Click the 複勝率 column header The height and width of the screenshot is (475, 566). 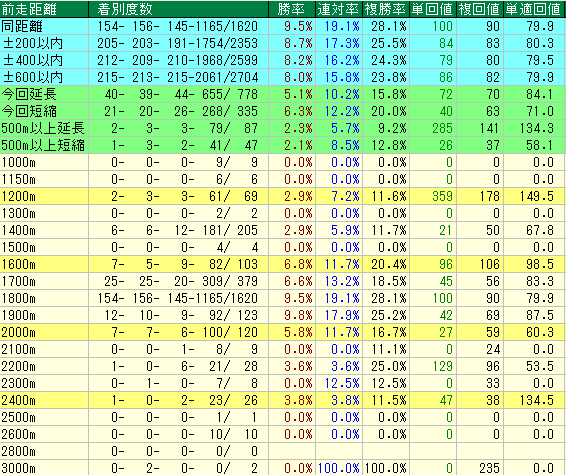[x=386, y=9]
